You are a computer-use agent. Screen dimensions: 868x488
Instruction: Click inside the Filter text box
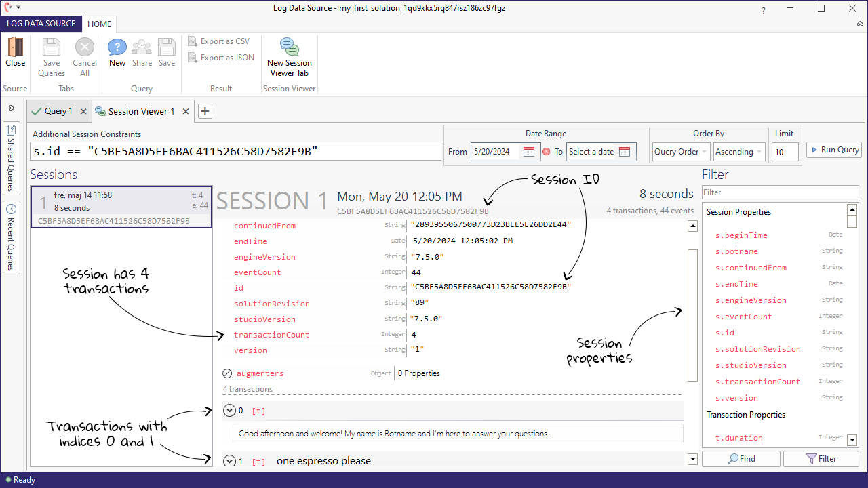coord(780,192)
